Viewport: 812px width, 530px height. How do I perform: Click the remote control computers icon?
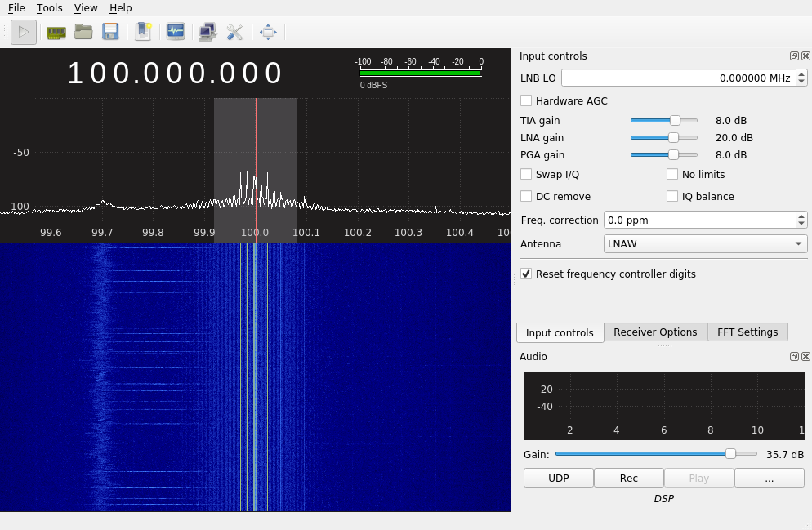point(207,32)
